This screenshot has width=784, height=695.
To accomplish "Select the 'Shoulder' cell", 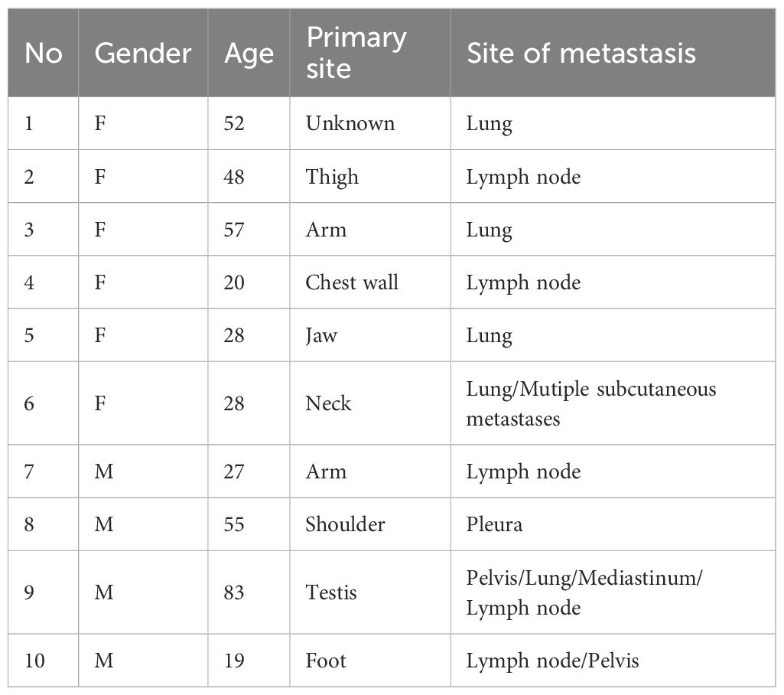I will (x=345, y=524).
